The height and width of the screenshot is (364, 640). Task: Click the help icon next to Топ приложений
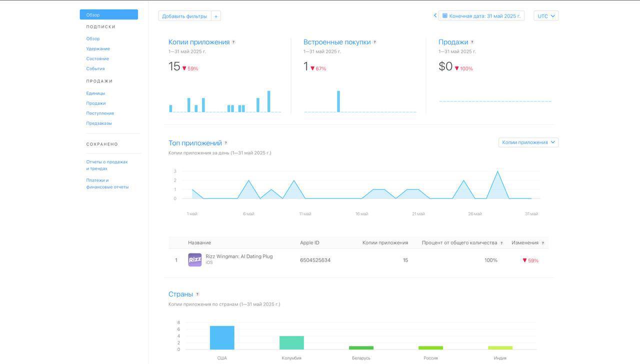225,143
